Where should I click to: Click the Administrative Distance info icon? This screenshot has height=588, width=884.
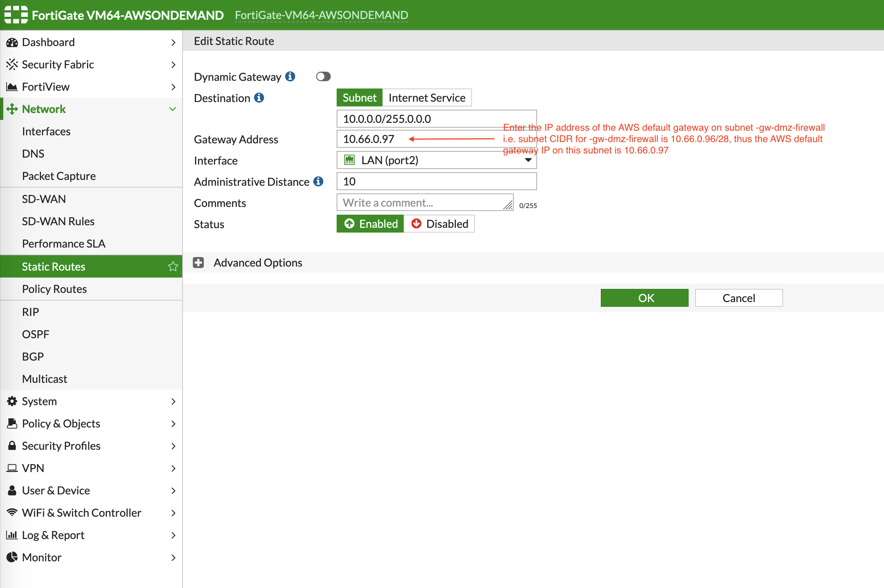pos(318,181)
